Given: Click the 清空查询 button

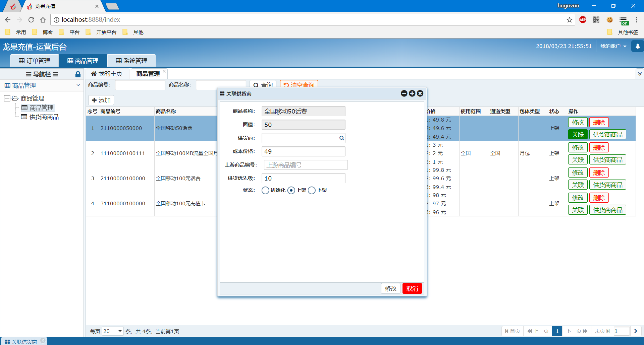Looking at the screenshot, I should pyautogui.click(x=299, y=85).
